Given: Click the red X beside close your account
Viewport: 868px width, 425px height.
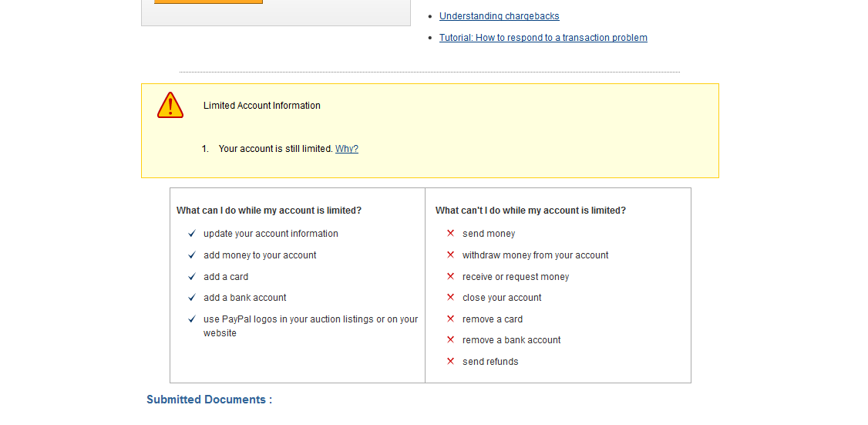Looking at the screenshot, I should (x=451, y=298).
